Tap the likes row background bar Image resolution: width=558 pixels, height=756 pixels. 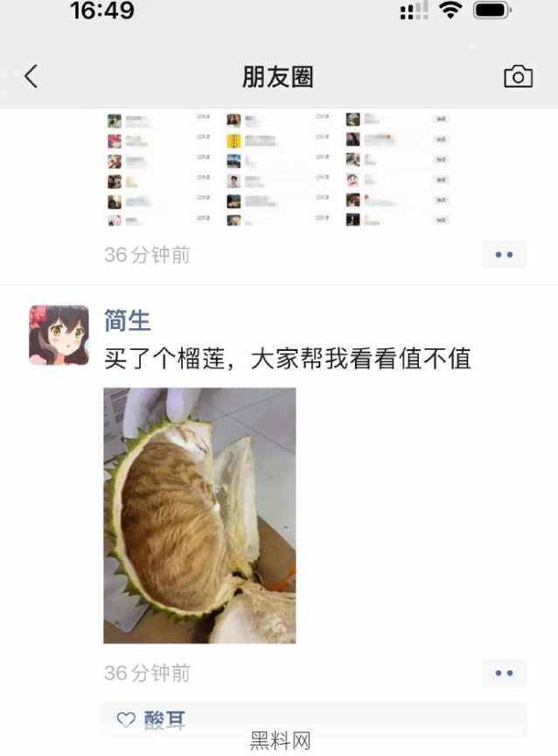(314, 720)
